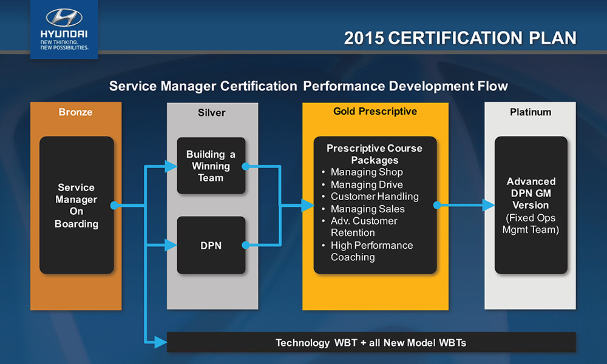This screenshot has width=607, height=364.
Task: Select the Platinum column header
Action: pyautogui.click(x=531, y=112)
